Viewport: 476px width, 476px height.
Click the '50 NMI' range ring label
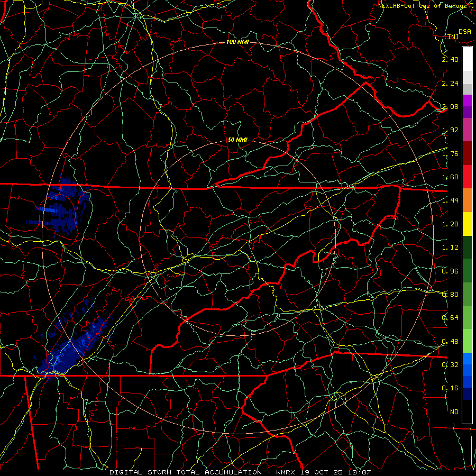(x=237, y=140)
